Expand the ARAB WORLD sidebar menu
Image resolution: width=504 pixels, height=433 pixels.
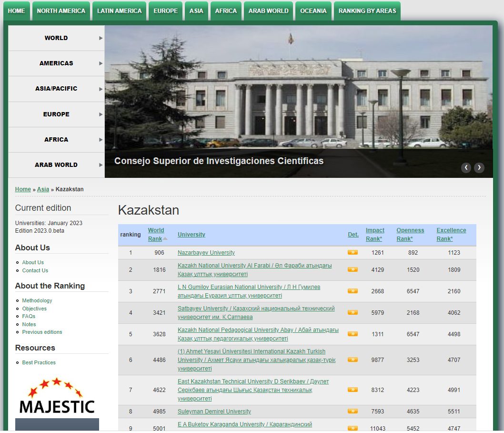(x=56, y=165)
